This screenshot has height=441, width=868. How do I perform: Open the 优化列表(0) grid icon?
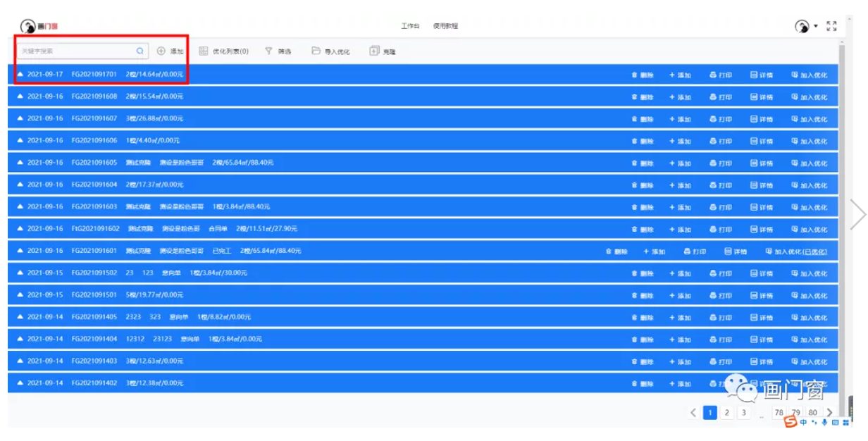point(204,51)
